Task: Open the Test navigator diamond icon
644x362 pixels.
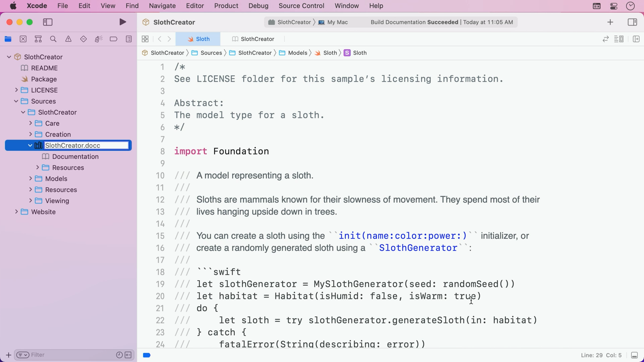Action: pos(84,39)
